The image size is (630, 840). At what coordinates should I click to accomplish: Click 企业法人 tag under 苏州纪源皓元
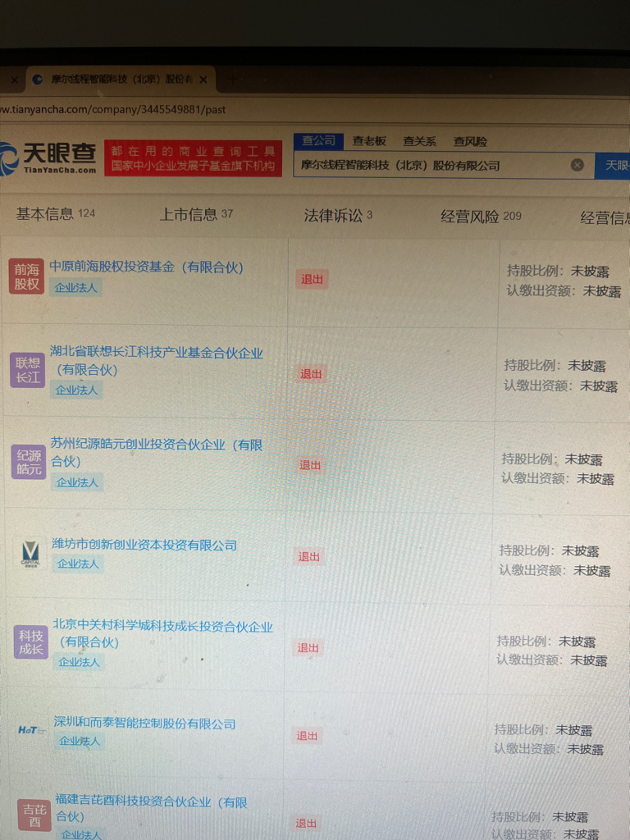pos(77,482)
